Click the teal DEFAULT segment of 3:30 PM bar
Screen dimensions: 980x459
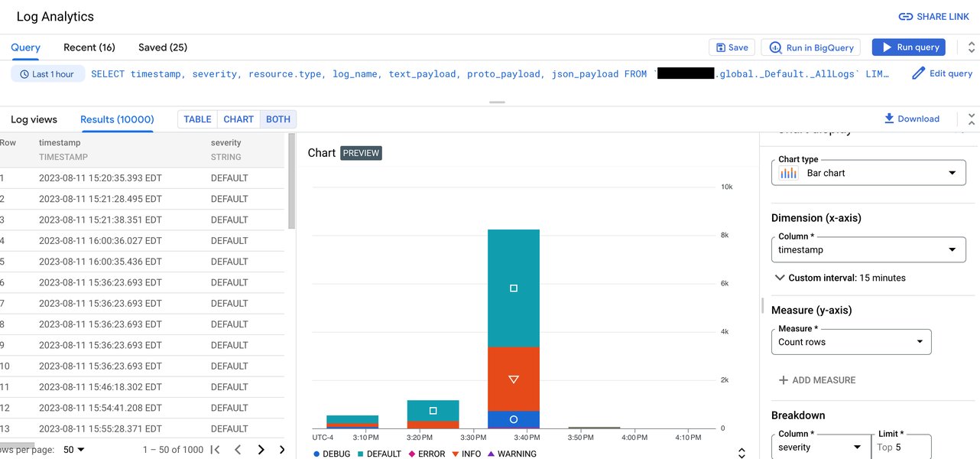pos(514,288)
